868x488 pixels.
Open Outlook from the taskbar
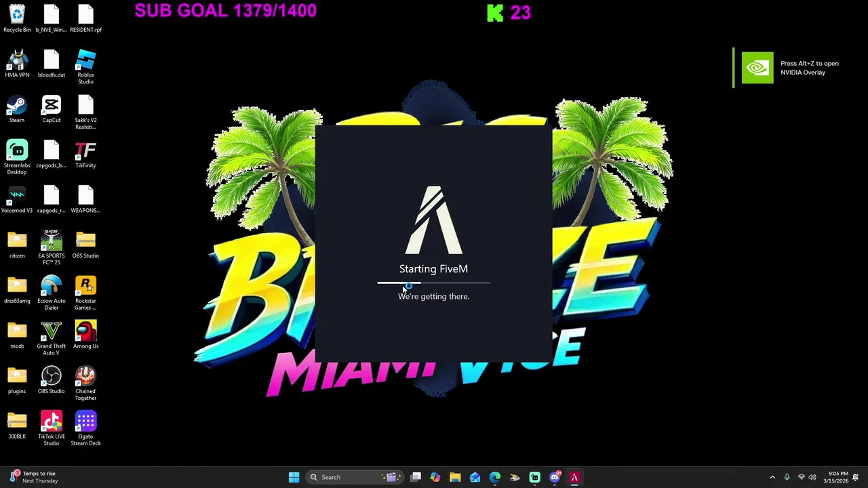coord(475,477)
